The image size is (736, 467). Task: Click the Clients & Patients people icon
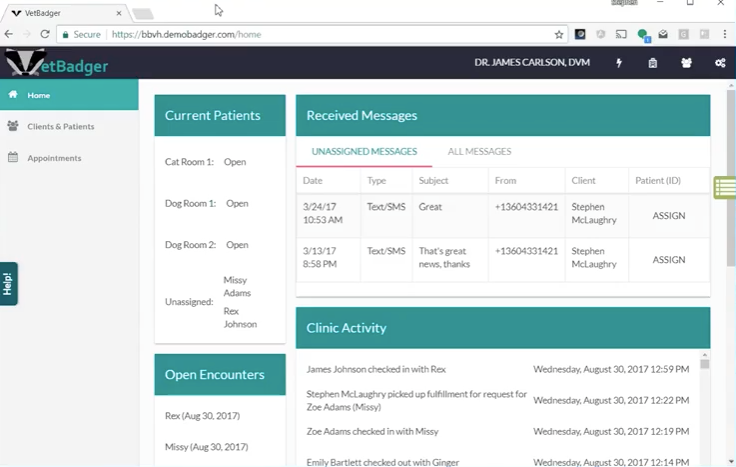click(x=13, y=126)
